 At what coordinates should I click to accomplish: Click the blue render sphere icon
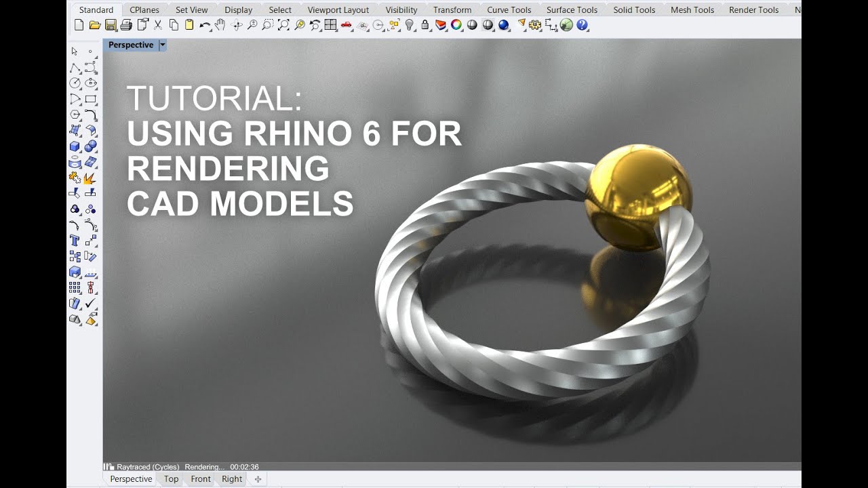503,25
